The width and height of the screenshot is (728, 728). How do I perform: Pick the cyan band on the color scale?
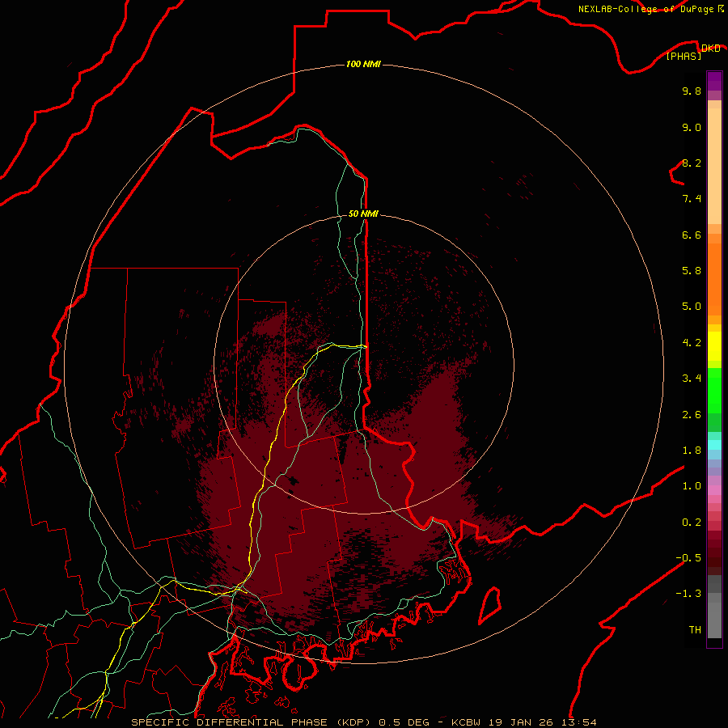(x=714, y=445)
